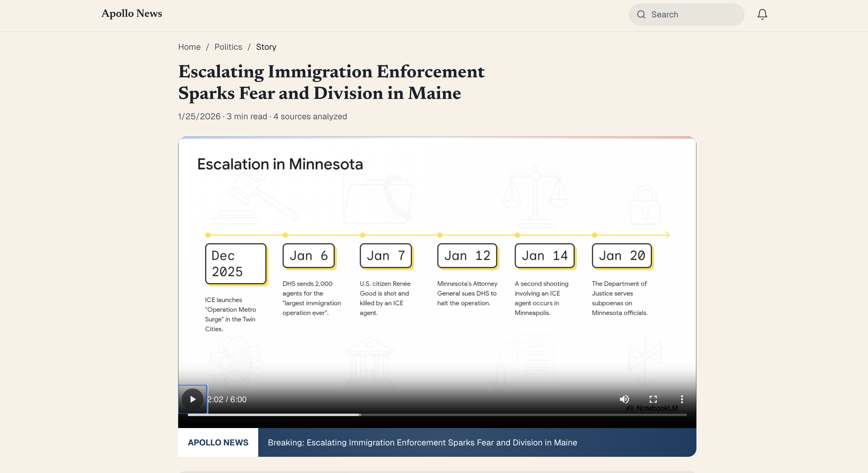The image size is (868, 473).
Task: Click the Dec 2025 timeline box
Action: point(235,263)
